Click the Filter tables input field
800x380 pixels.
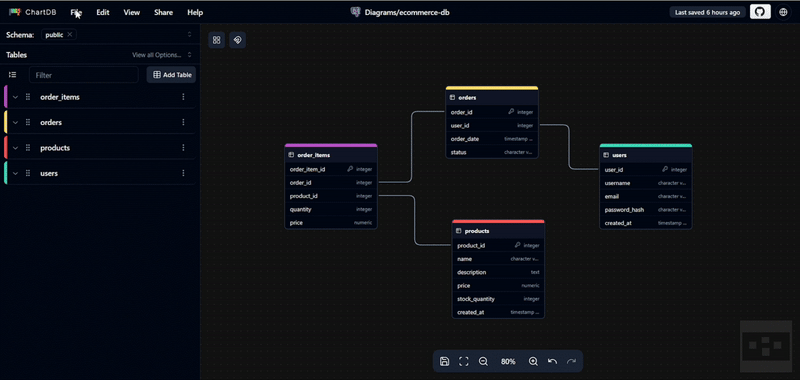(84, 75)
